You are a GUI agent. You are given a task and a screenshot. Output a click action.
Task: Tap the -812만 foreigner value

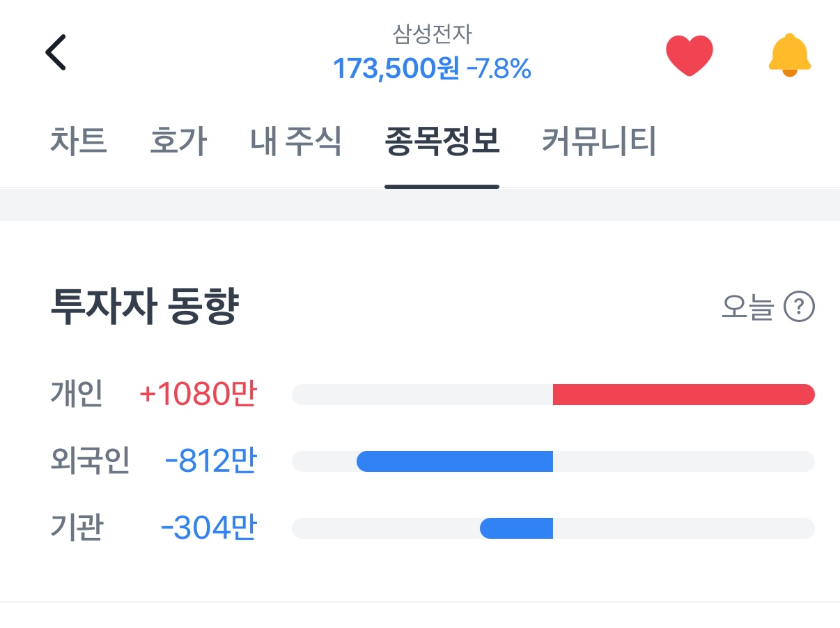(210, 461)
